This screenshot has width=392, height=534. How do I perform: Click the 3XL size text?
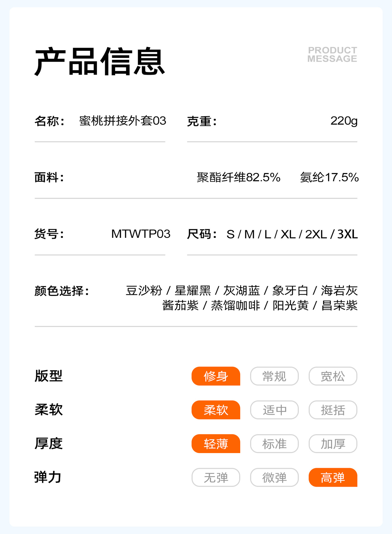click(x=348, y=234)
